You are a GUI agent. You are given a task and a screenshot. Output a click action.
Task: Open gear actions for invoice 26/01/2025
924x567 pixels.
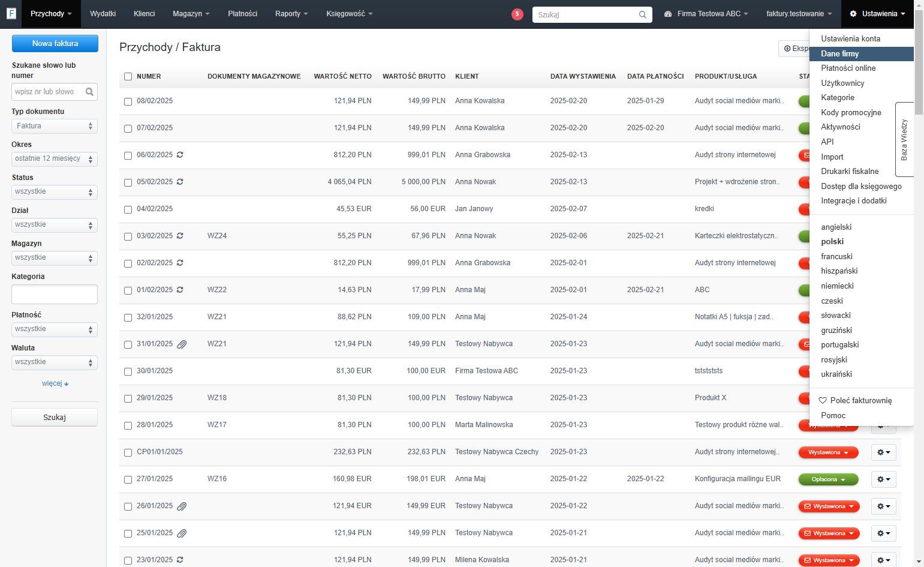pos(883,506)
